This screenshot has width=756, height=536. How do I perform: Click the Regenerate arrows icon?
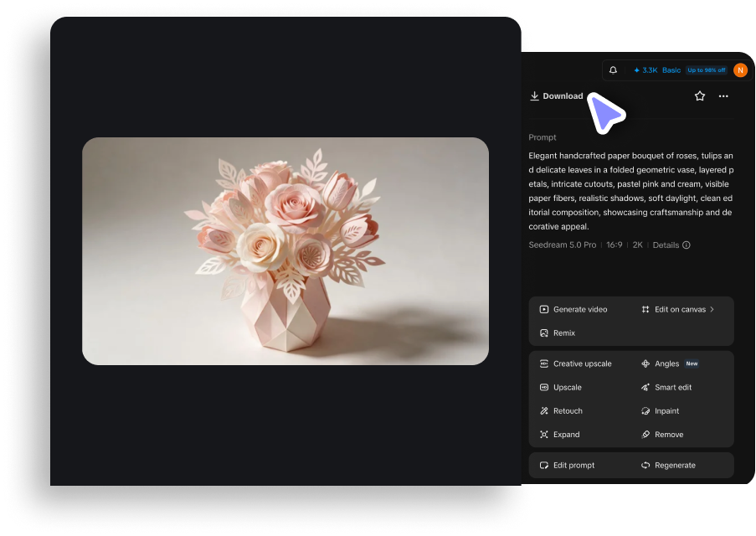tap(645, 466)
